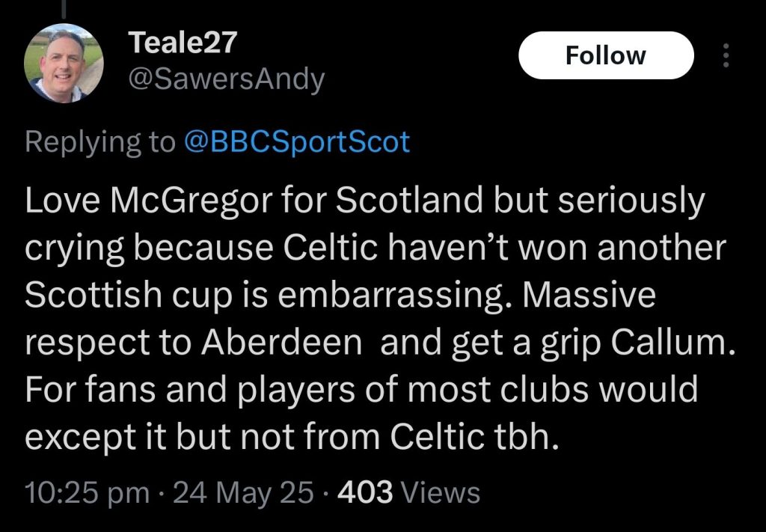This screenshot has height=532, width=766.
Task: View the 403 Views count details
Action: click(408, 492)
